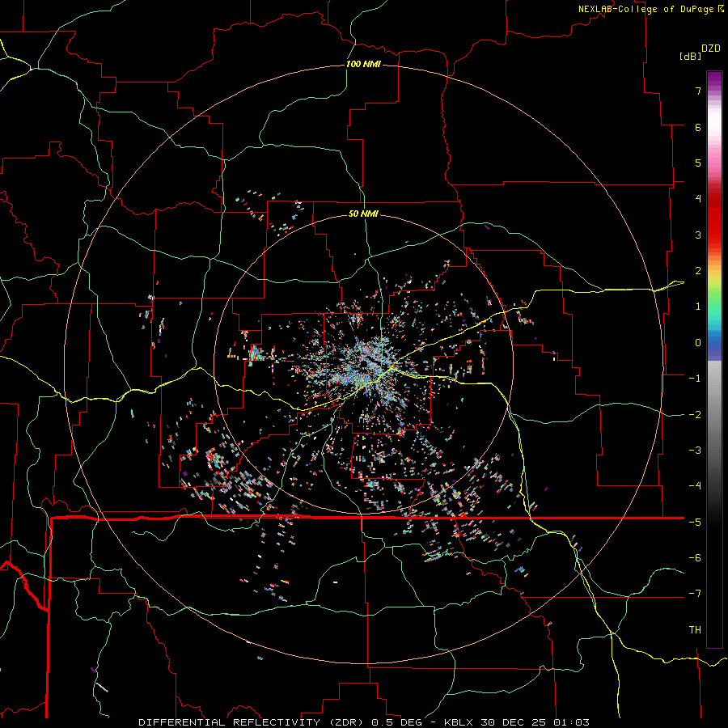Click the -7 value on color scale
The height and width of the screenshot is (728, 728).
pos(695,594)
